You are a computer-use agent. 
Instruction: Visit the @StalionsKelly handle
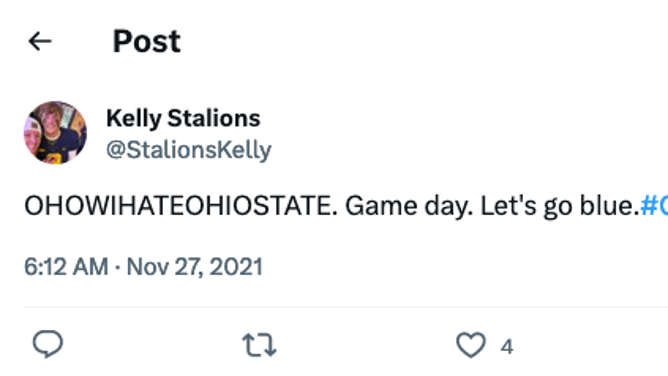189,150
